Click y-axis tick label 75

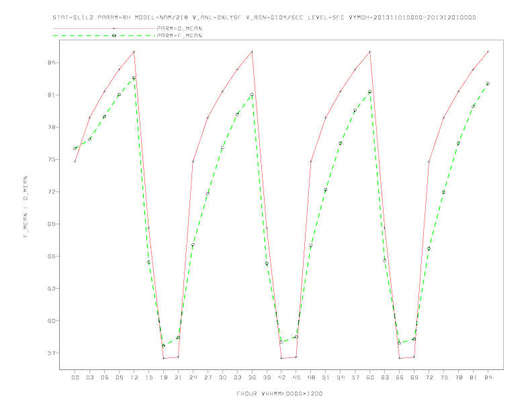51,159
